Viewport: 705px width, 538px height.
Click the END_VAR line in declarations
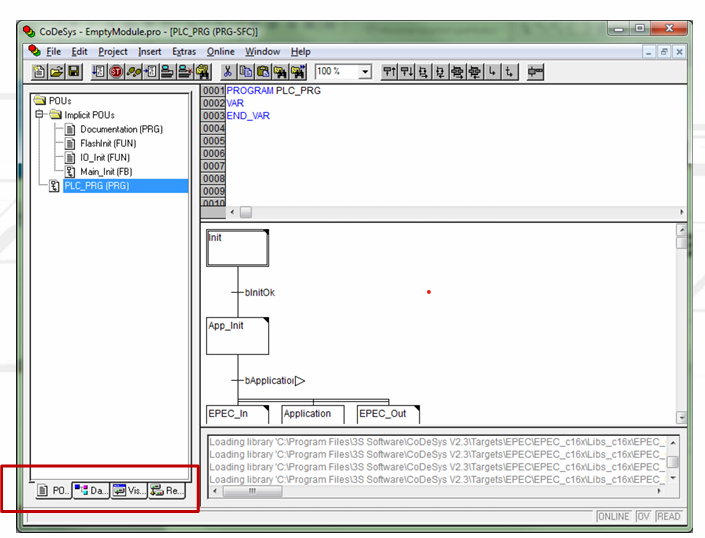pos(248,116)
